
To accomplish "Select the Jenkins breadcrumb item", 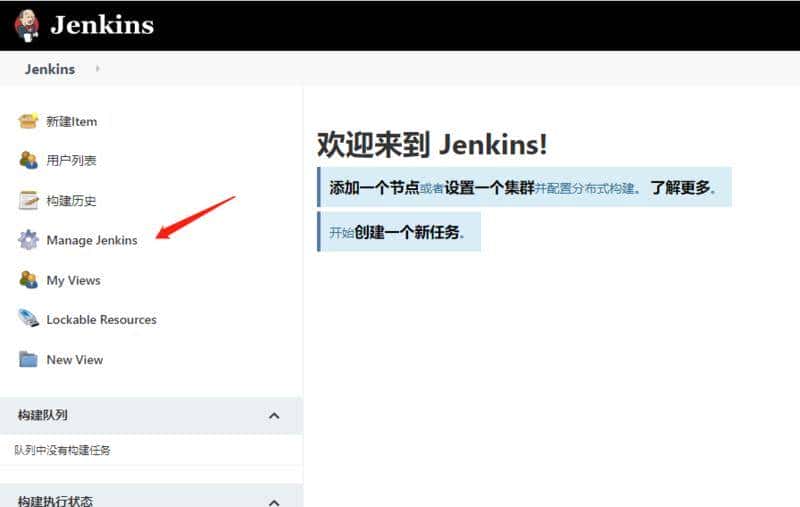I will tap(50, 69).
